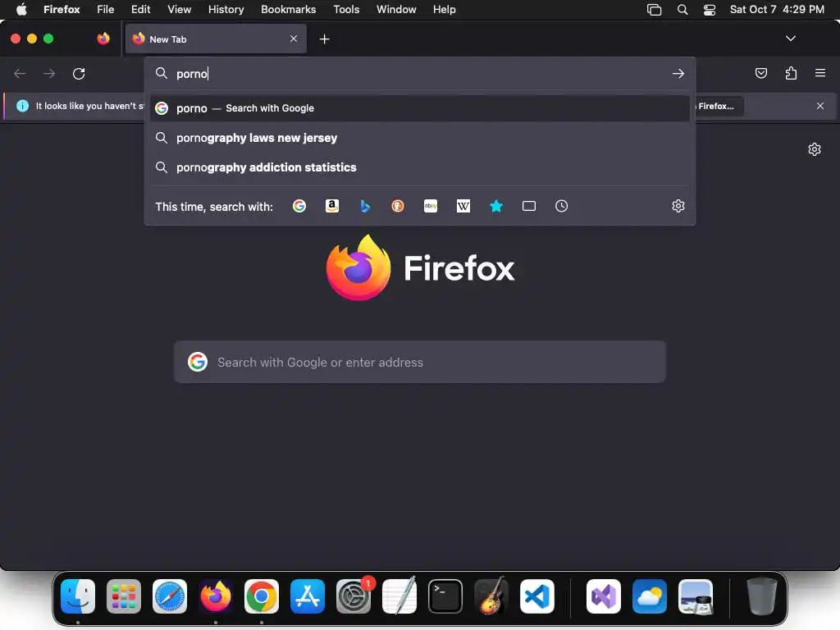The width and height of the screenshot is (840, 630).
Task: Dismiss the notification bar
Action: click(x=820, y=106)
